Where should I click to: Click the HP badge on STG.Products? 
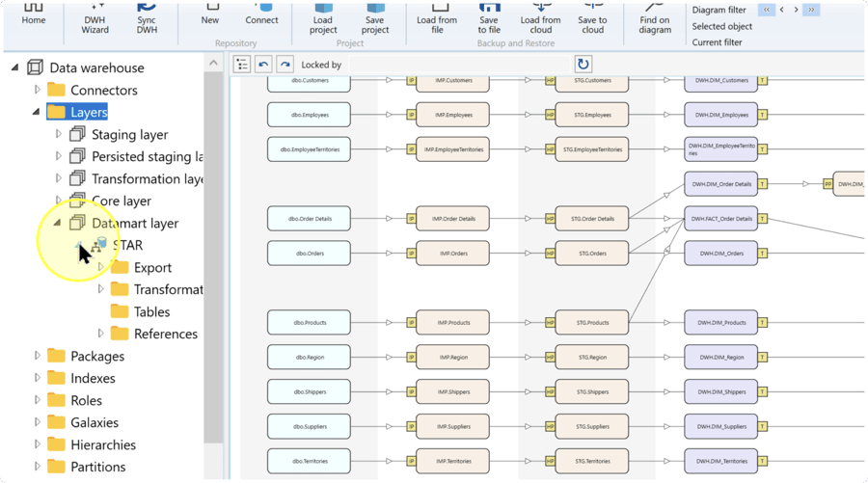click(x=550, y=323)
